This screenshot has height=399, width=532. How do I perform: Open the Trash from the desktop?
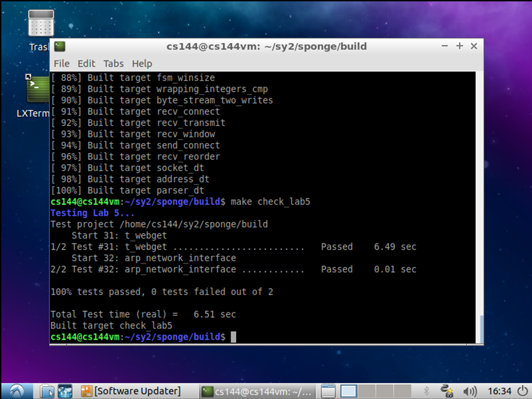(40, 23)
